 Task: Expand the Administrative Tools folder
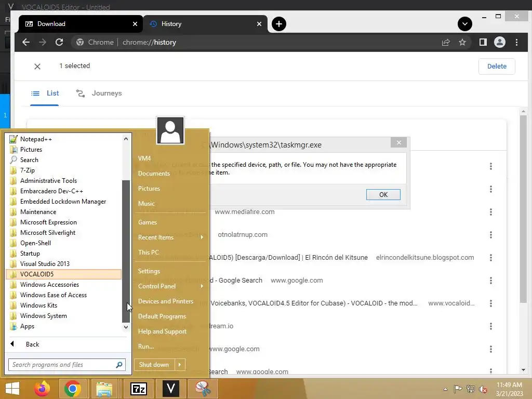coord(63,181)
